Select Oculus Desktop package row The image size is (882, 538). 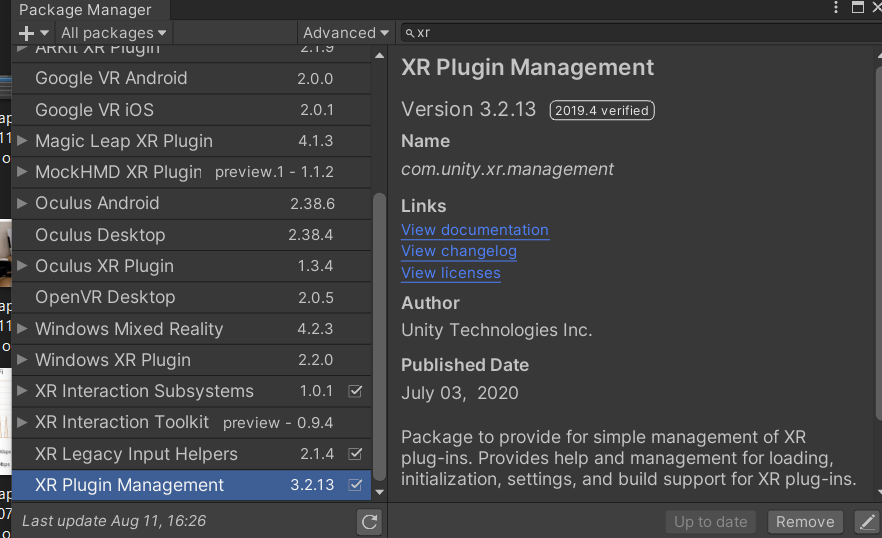pyautogui.click(x=191, y=235)
